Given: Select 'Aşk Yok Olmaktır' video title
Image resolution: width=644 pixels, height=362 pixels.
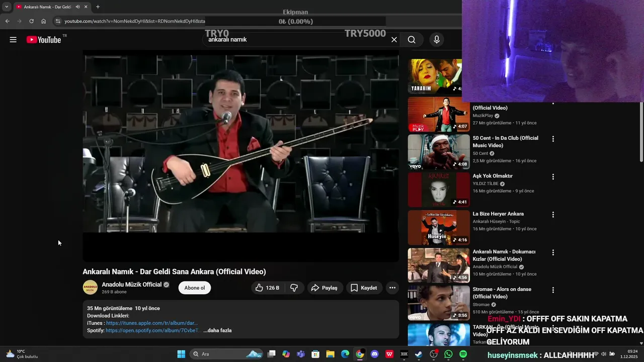Looking at the screenshot, I should (x=492, y=176).
